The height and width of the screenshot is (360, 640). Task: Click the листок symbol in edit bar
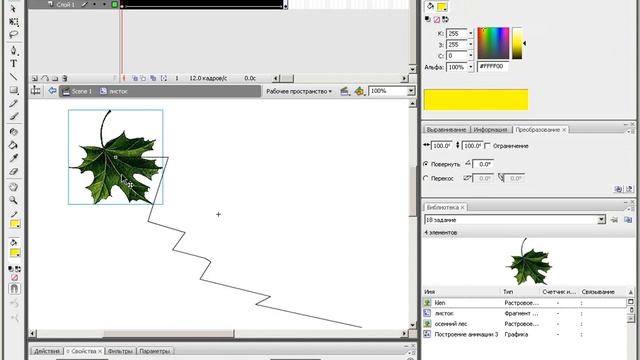114,91
